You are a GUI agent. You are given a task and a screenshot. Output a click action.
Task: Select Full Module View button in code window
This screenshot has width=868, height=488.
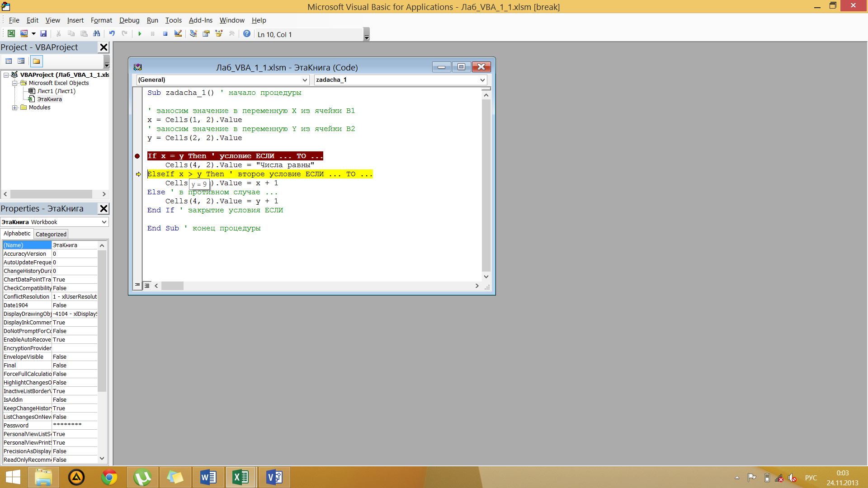147,285
